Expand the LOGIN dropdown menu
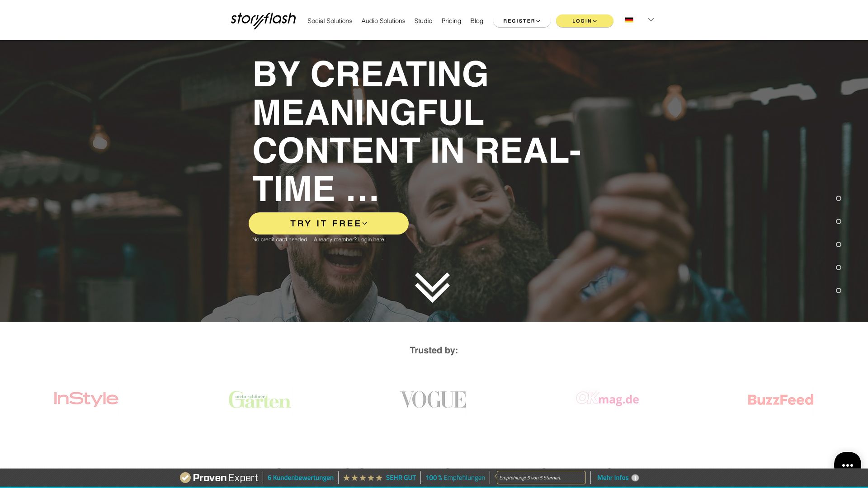The height and width of the screenshot is (488, 868). [585, 20]
